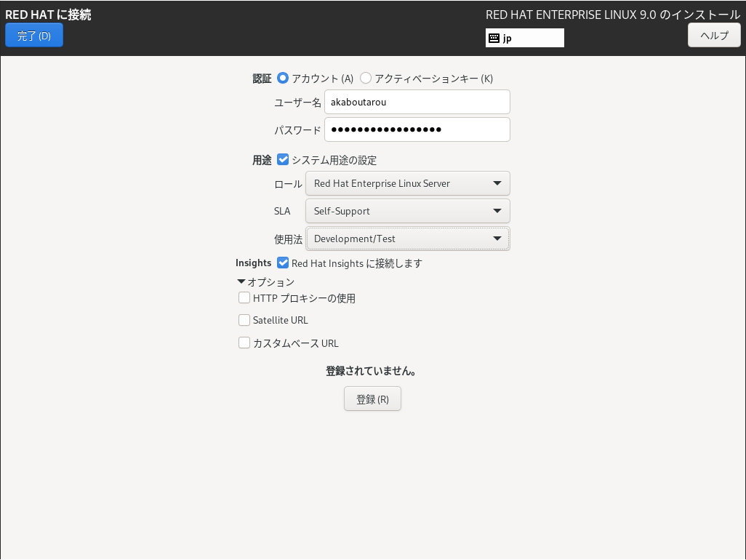The width and height of the screenshot is (746, 560).
Task: Open the Red Hat Enterprise Linux Server role dropdown
Action: click(407, 183)
